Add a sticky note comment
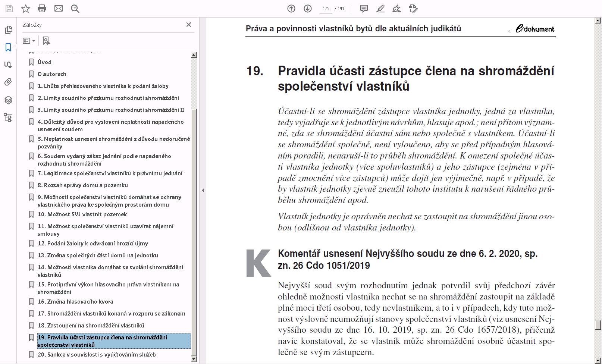This screenshot has width=602, height=364. click(x=364, y=8)
